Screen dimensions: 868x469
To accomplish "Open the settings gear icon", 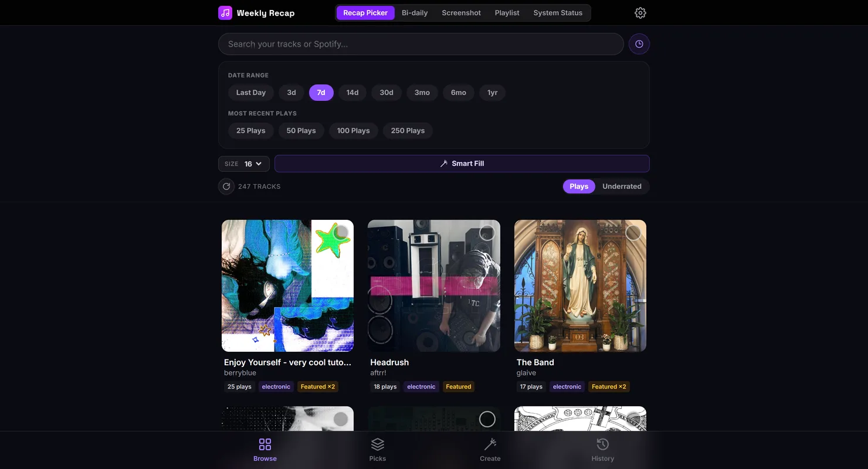I will [640, 13].
